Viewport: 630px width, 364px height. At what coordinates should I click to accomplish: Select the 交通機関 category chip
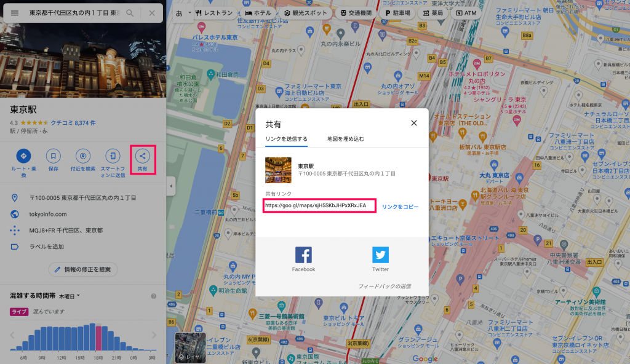click(356, 13)
